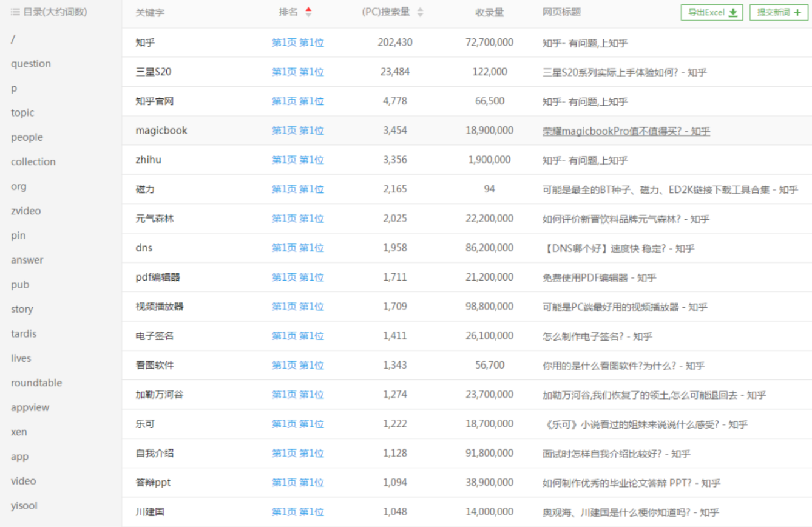The image size is (812, 527).
Task: Click the 提交新词 submit button
Action: coord(779,12)
